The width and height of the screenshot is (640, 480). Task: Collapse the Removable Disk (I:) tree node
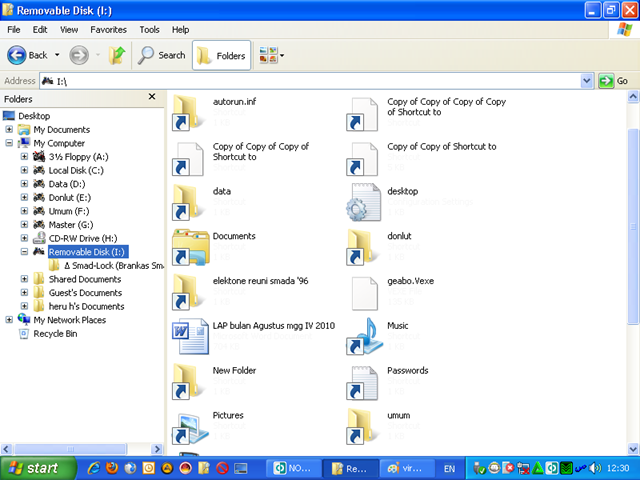pyautogui.click(x=24, y=253)
